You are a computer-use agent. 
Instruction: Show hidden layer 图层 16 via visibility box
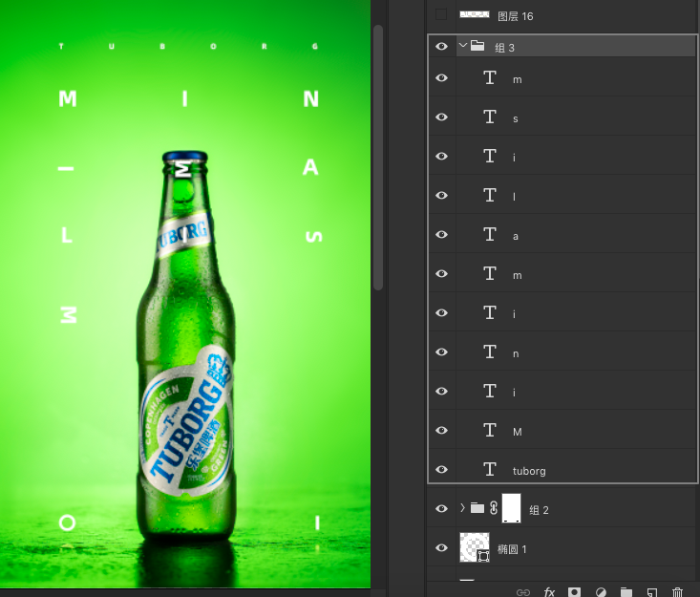[441, 14]
